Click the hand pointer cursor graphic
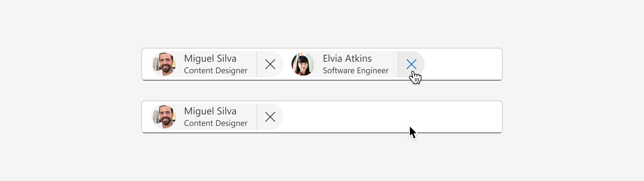Viewport: 644px width, 181px height. (x=415, y=77)
